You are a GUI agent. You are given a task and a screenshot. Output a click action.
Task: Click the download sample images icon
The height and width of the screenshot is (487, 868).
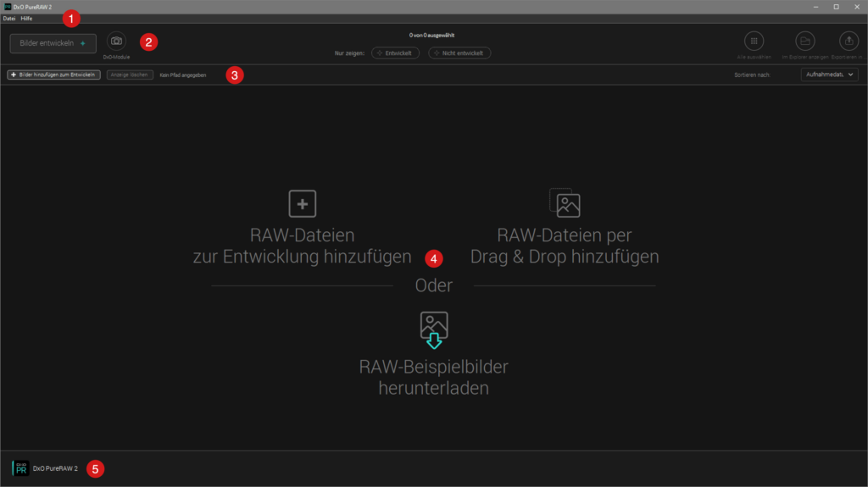pyautogui.click(x=434, y=329)
